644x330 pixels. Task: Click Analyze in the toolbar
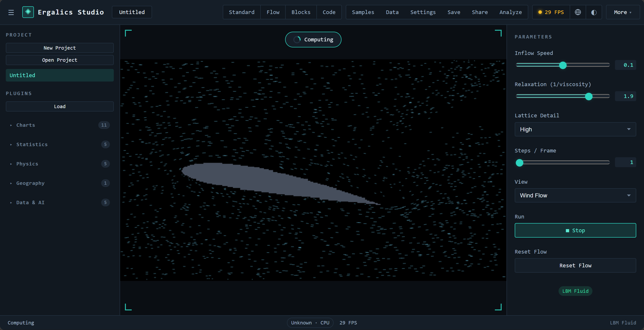[511, 12]
